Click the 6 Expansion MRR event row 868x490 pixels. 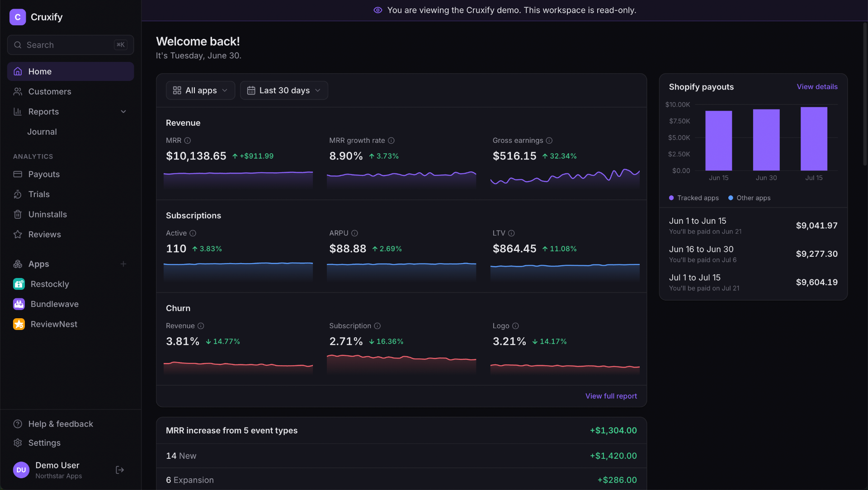click(401, 480)
